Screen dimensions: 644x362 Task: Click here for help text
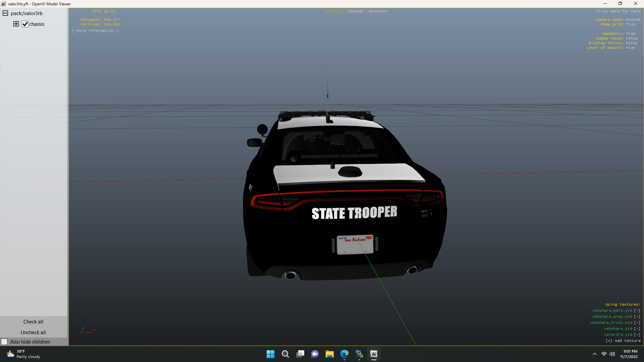click(x=618, y=11)
